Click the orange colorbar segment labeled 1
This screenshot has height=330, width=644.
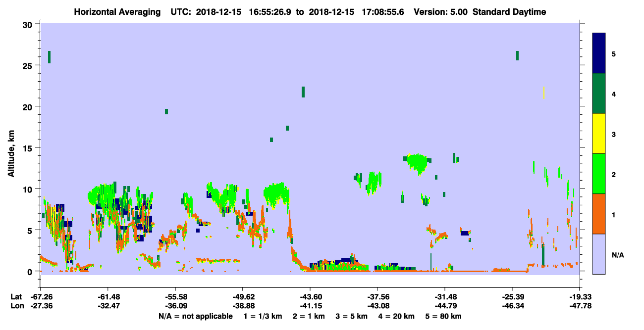coord(599,214)
